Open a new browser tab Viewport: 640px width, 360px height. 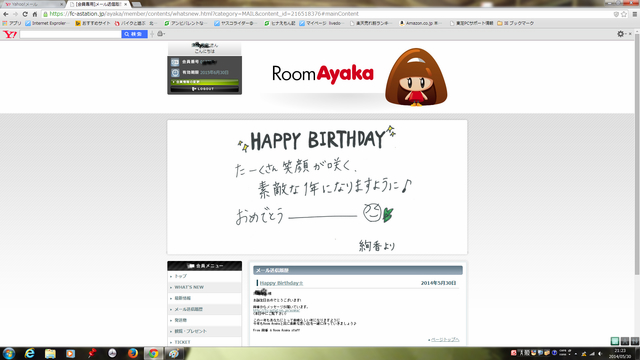pyautogui.click(x=137, y=4)
